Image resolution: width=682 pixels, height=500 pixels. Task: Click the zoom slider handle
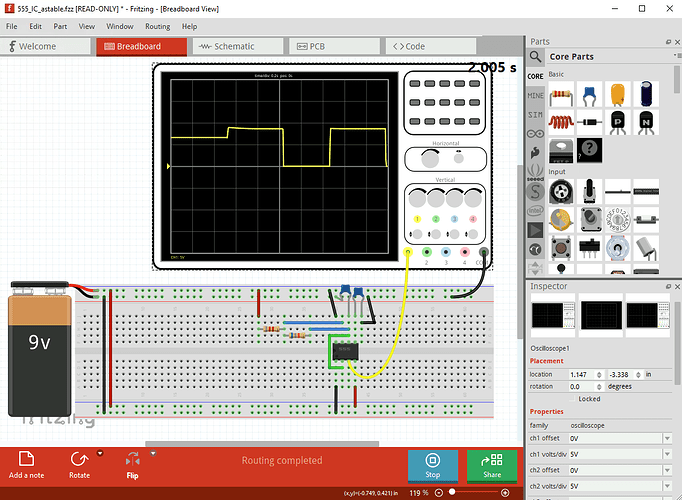452,492
